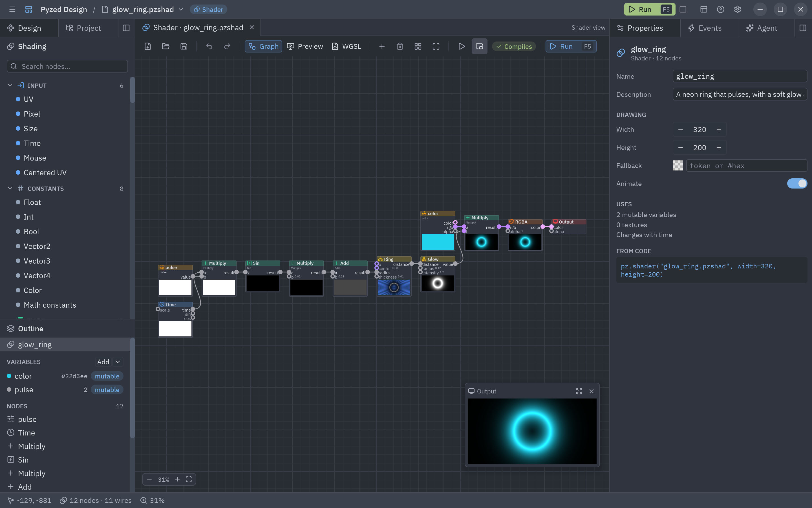Increase the Width value
This screenshot has height=508, width=812.
click(719, 129)
